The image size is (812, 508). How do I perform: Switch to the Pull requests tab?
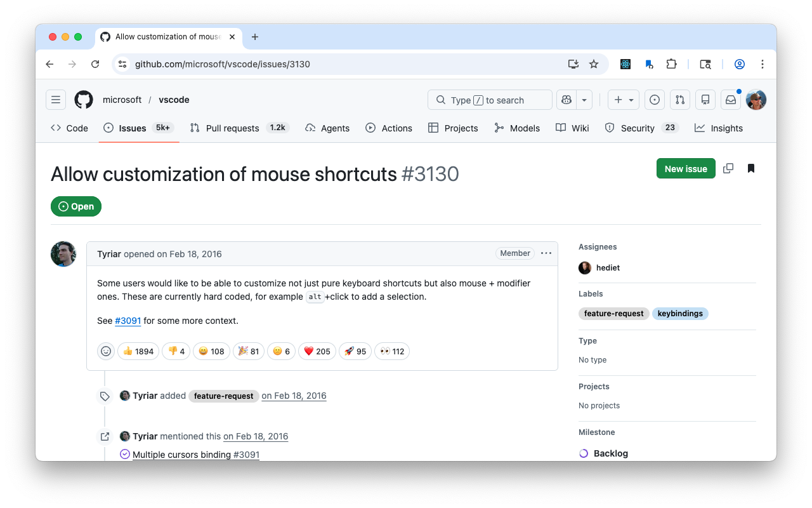click(x=232, y=128)
